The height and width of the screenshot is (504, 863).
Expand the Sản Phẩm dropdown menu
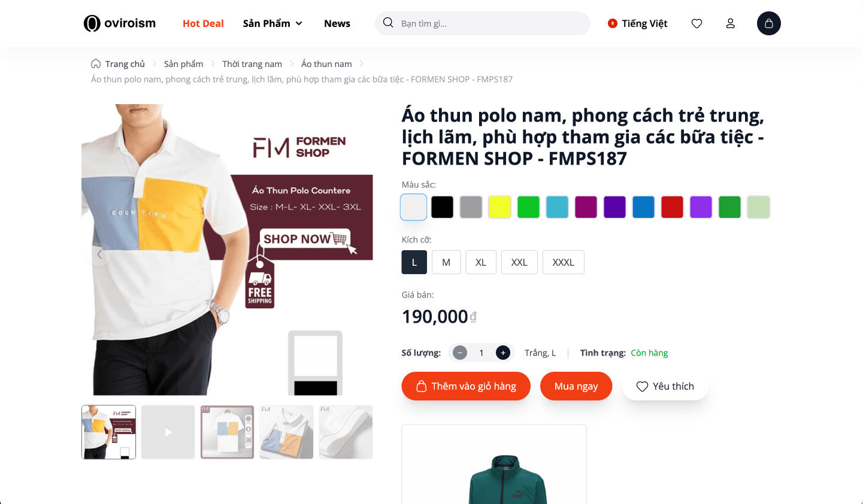[272, 23]
